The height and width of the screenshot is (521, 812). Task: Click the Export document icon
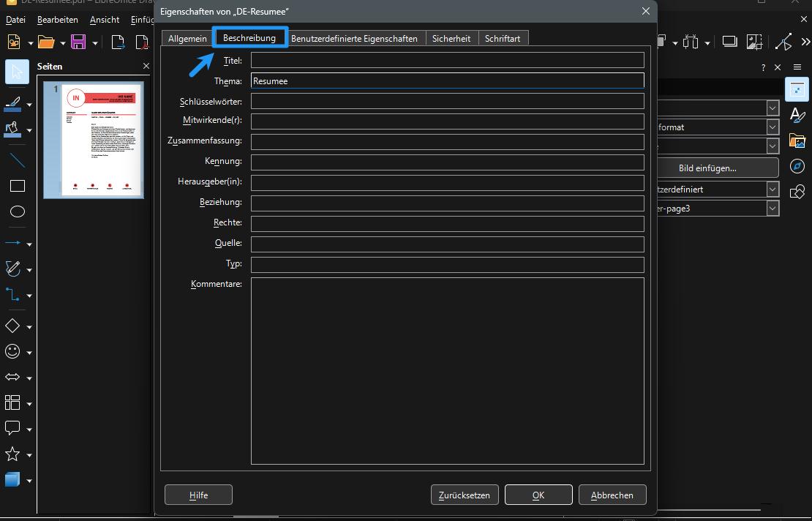(x=118, y=42)
